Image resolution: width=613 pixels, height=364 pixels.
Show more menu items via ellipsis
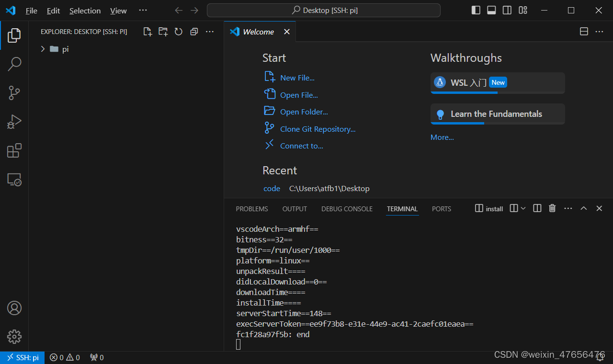[x=143, y=11]
